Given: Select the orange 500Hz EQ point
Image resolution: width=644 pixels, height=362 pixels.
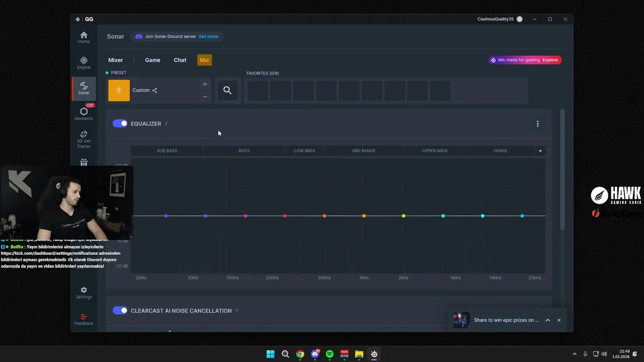Looking at the screenshot, I should tap(325, 216).
